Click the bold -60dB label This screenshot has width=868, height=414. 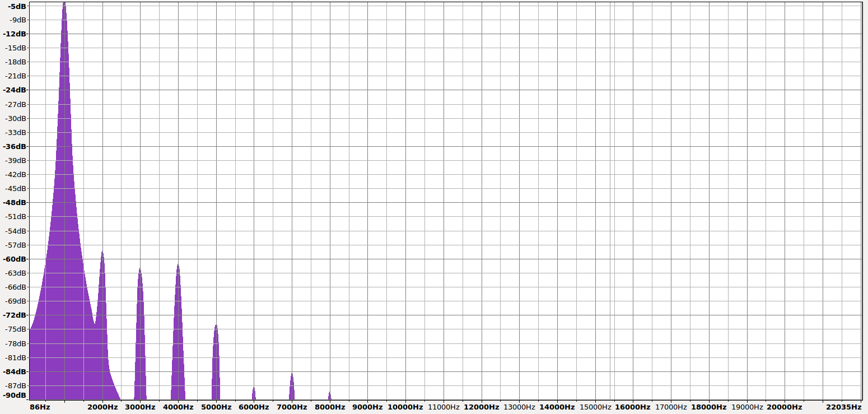pyautogui.click(x=15, y=259)
